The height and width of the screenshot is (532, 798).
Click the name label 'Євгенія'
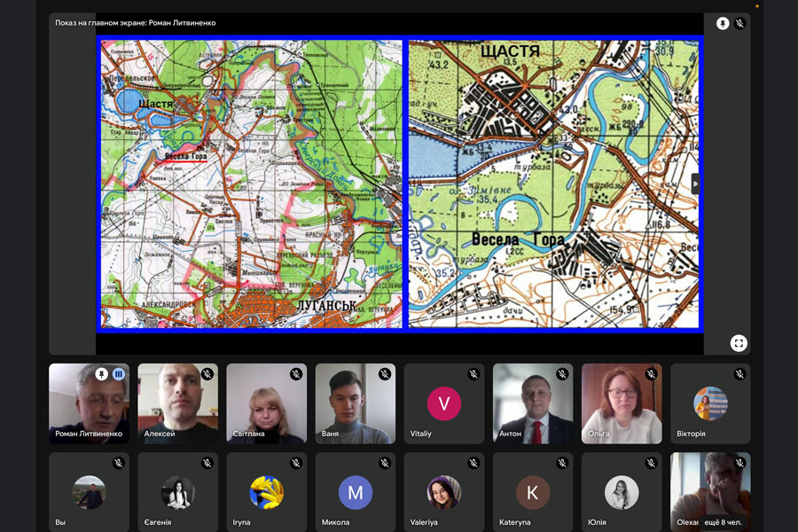click(158, 522)
